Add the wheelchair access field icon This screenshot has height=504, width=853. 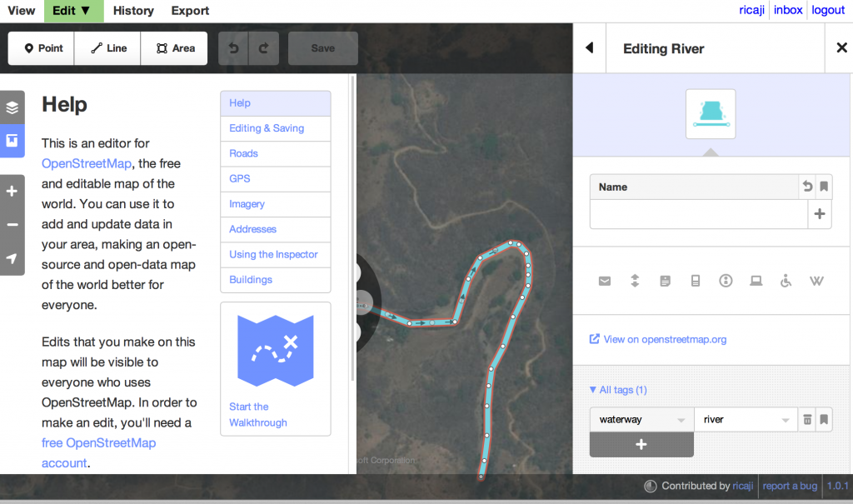786,281
